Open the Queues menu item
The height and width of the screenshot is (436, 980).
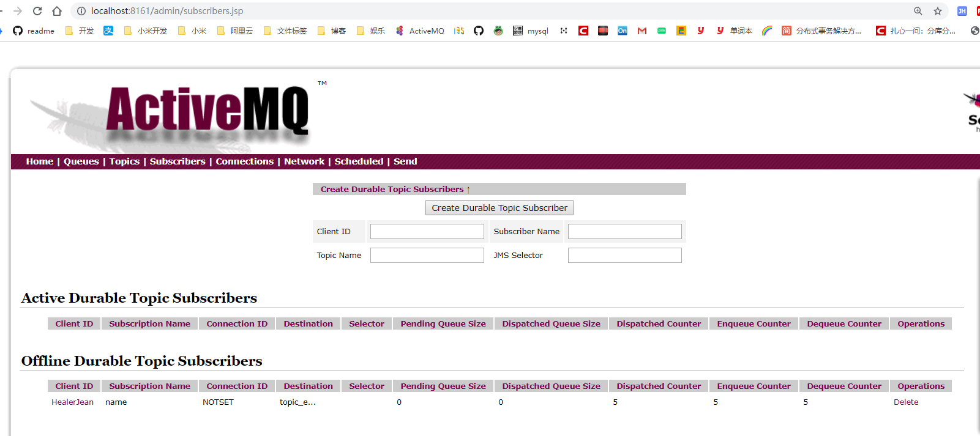81,161
